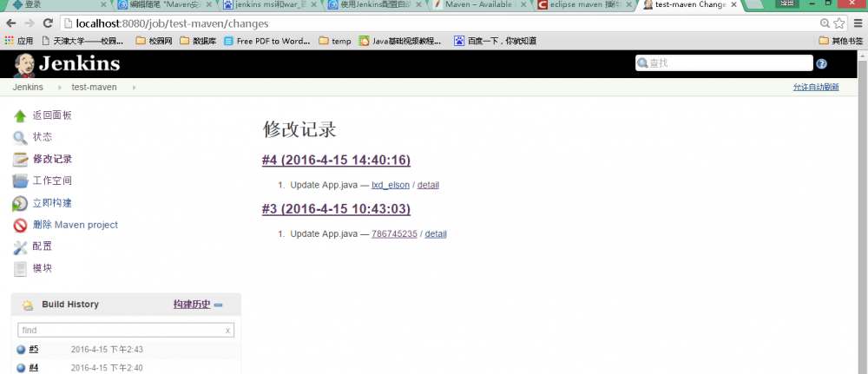868x374 pixels.
Task: Click the magnifier icon next to 状态
Action: click(20, 138)
